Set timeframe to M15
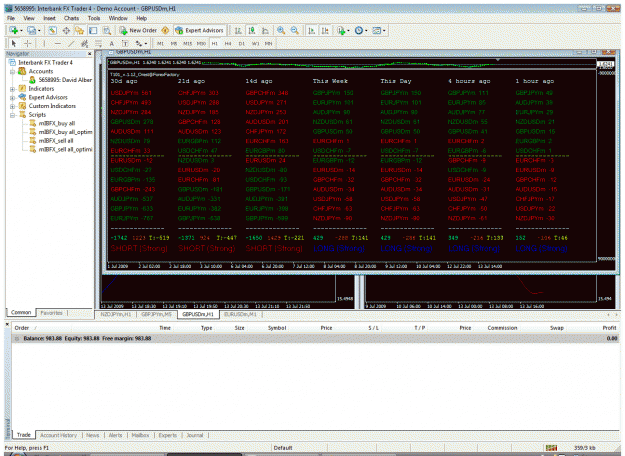The image size is (625, 456). click(x=187, y=43)
